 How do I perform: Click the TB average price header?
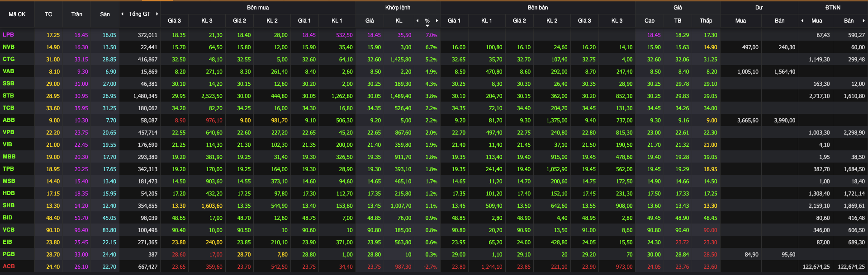point(678,21)
